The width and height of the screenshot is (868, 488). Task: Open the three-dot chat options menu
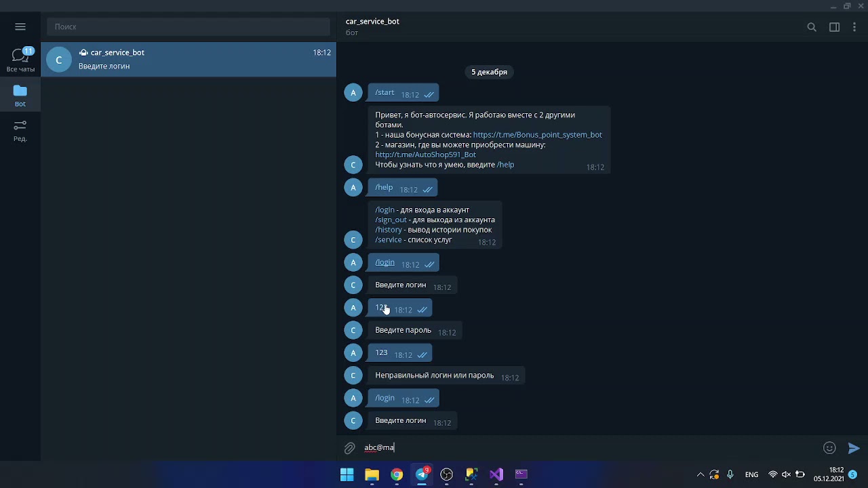click(x=854, y=27)
